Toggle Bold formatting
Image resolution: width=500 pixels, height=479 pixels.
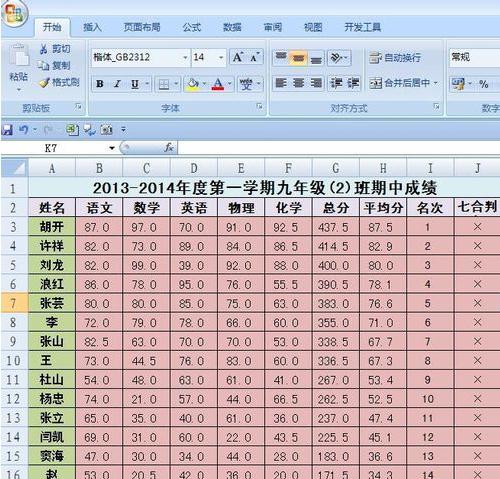[100, 84]
